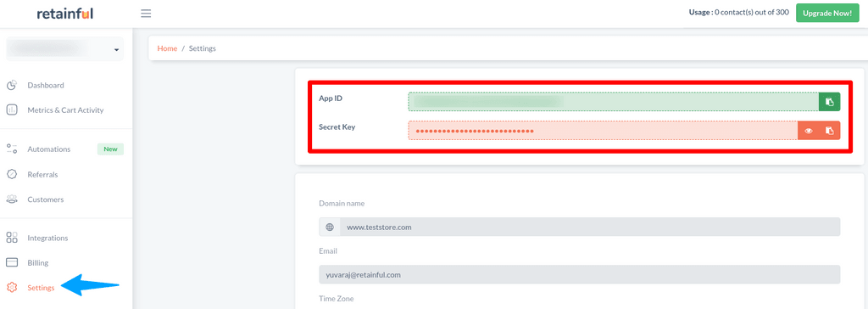This screenshot has width=868, height=309.
Task: Click the Usage contacts text
Action: coord(738,12)
